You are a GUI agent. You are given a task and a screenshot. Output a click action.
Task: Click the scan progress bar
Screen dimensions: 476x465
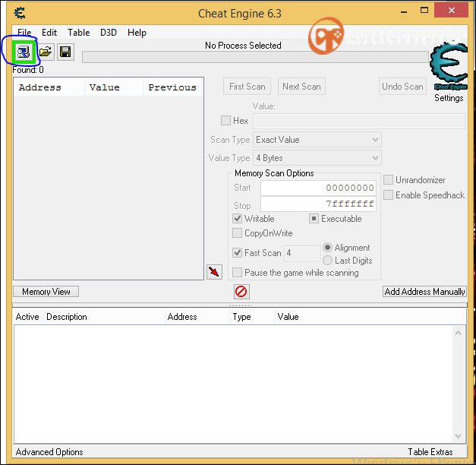(x=255, y=57)
